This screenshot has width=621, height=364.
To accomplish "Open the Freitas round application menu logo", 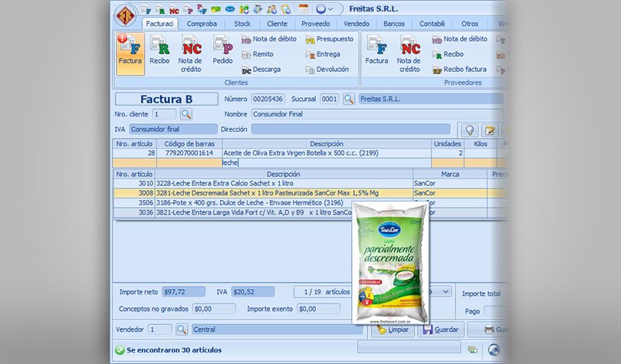I will [x=125, y=17].
